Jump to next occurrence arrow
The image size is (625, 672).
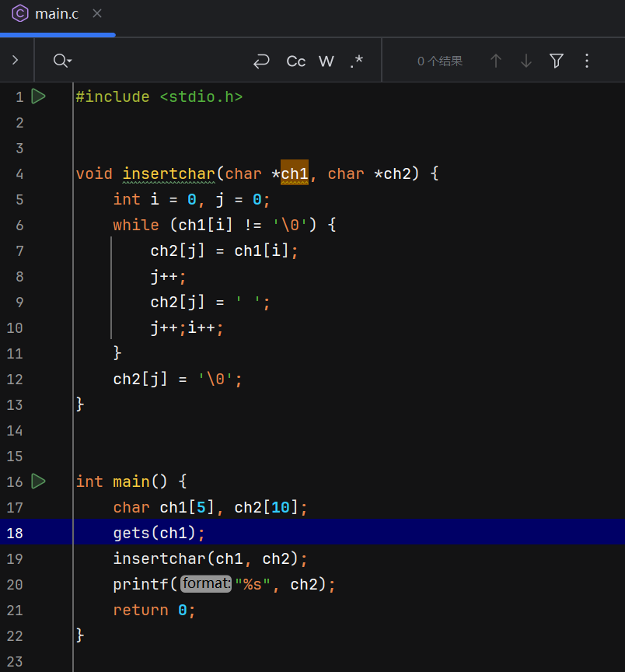pyautogui.click(x=526, y=61)
